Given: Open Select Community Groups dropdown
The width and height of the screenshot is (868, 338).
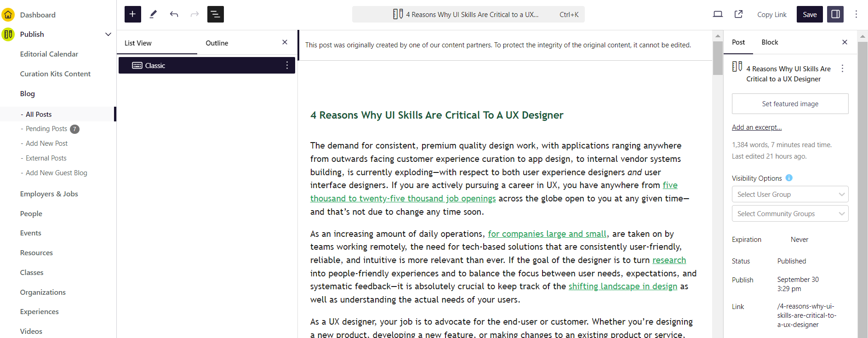Looking at the screenshot, I should pyautogui.click(x=789, y=213).
